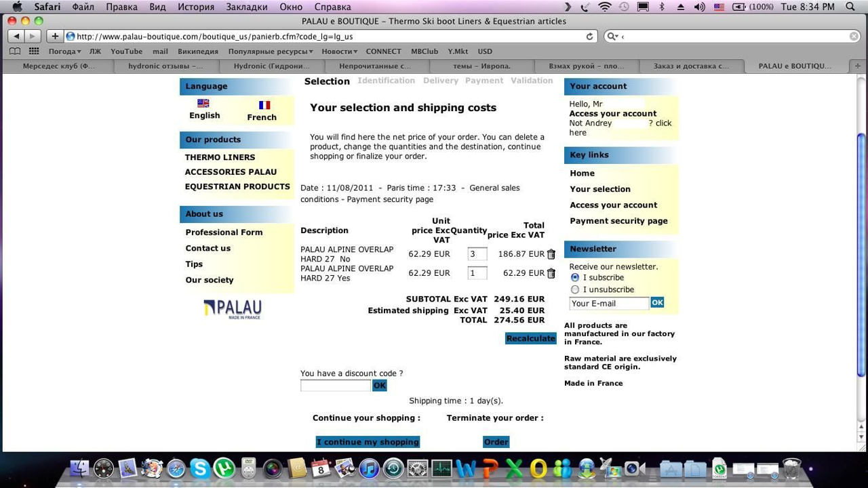Open the Safari bookmarks book icon
868x488 pixels.
pos(14,52)
